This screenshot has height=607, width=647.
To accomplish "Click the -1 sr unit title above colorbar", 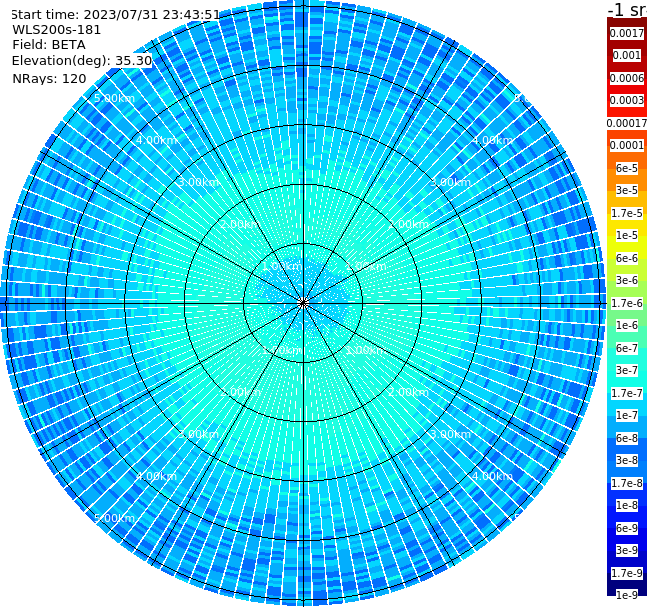I will click(627, 9).
